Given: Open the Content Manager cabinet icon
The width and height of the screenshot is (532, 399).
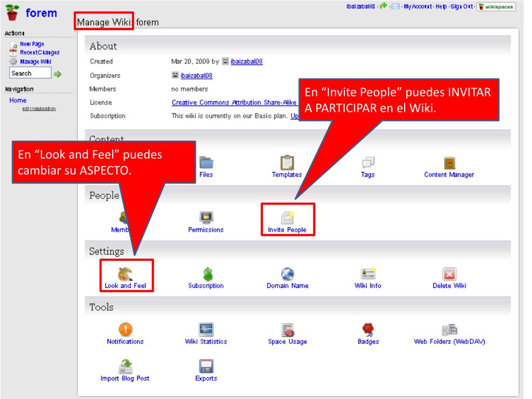Looking at the screenshot, I should pyautogui.click(x=449, y=163).
